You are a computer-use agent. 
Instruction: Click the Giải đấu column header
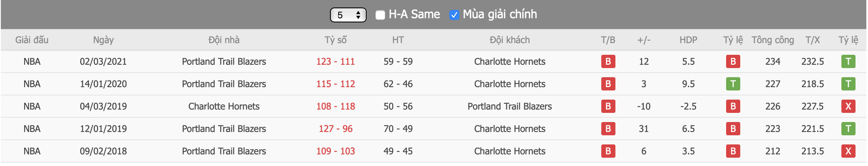pyautogui.click(x=32, y=40)
